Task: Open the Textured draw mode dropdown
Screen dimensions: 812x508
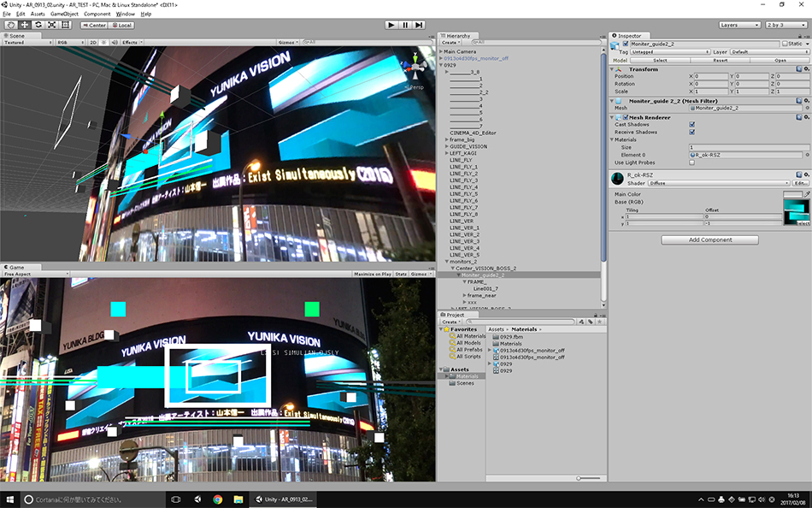Action: (x=27, y=43)
